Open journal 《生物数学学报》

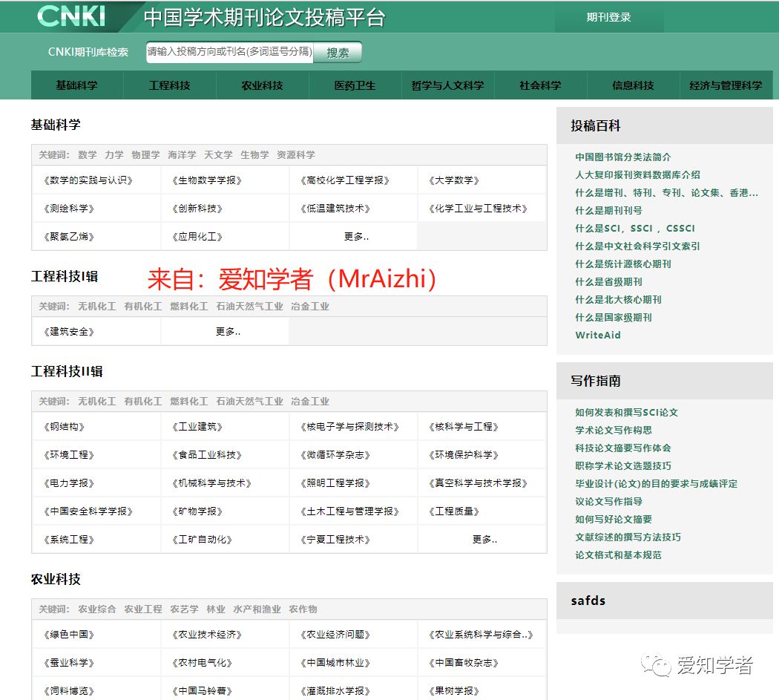coord(207,180)
